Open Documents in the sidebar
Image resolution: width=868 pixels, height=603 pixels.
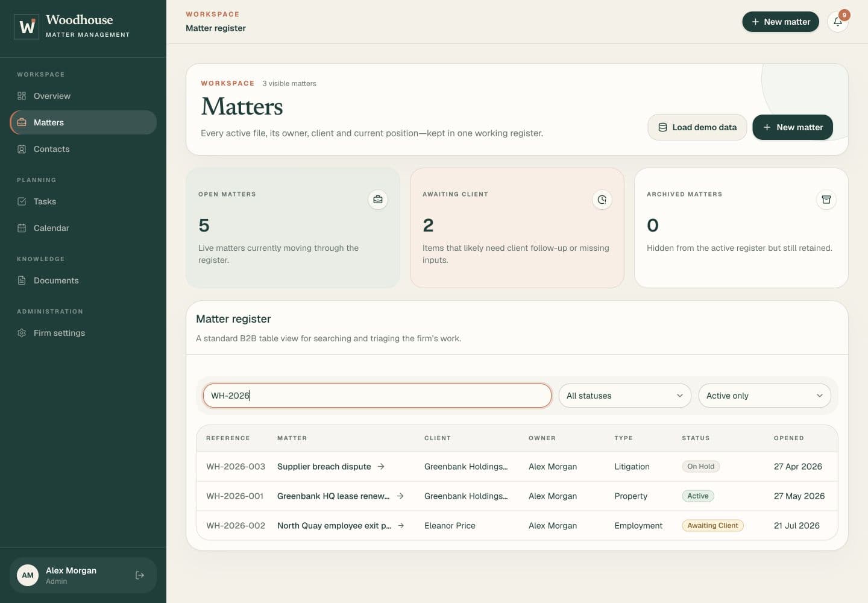point(83,280)
